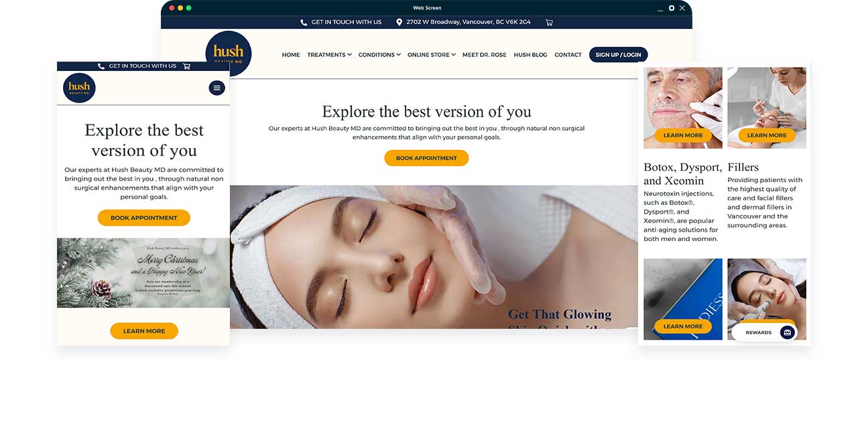Screen dimensions: 868x430
Task: Click the Sign Up / Login button
Action: click(618, 55)
